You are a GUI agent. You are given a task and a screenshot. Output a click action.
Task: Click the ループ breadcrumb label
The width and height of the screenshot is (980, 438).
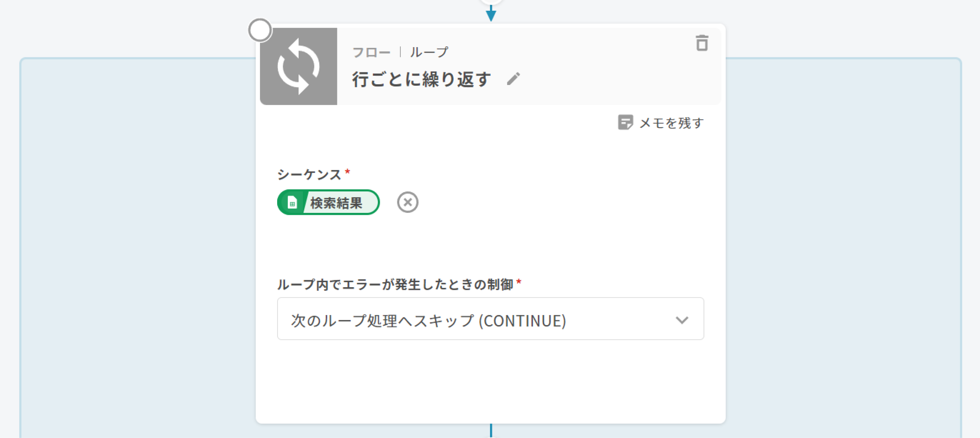[429, 52]
